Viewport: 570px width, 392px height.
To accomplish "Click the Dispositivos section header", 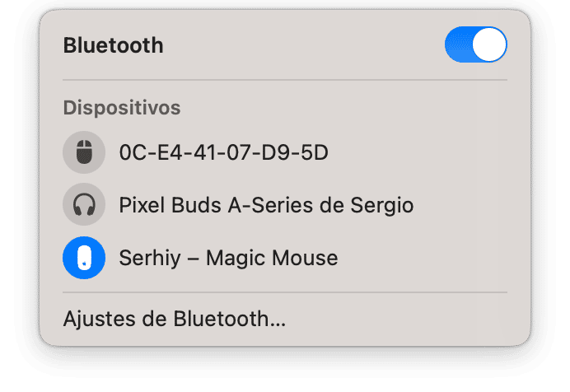I will point(122,108).
